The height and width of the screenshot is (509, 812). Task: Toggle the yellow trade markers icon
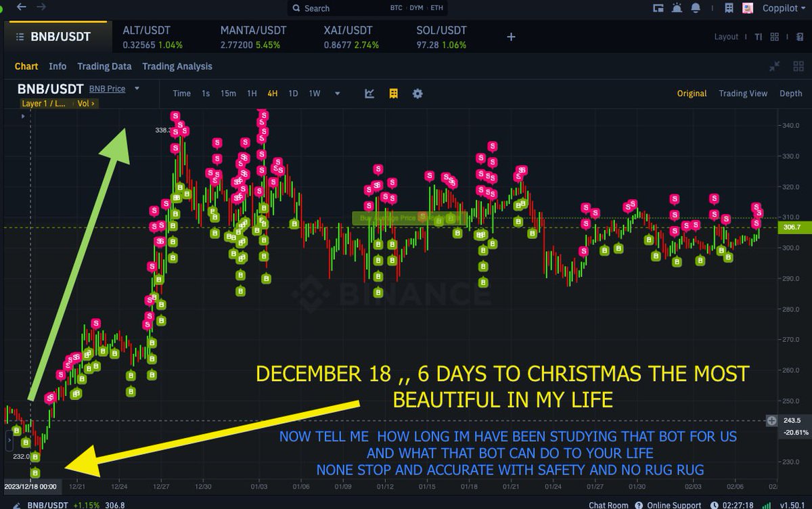click(x=393, y=93)
